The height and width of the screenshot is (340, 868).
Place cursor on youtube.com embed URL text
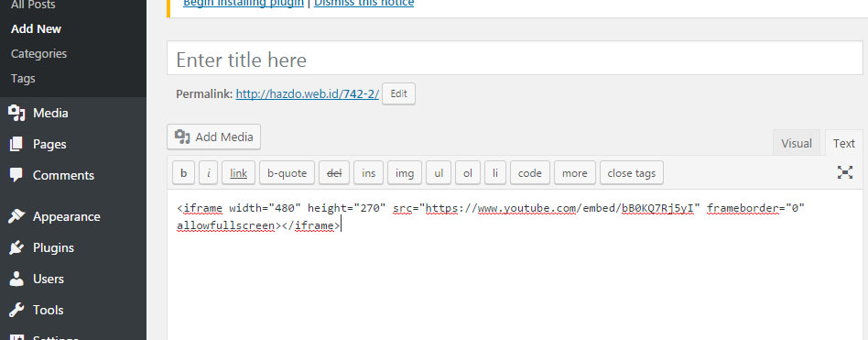[x=560, y=208]
